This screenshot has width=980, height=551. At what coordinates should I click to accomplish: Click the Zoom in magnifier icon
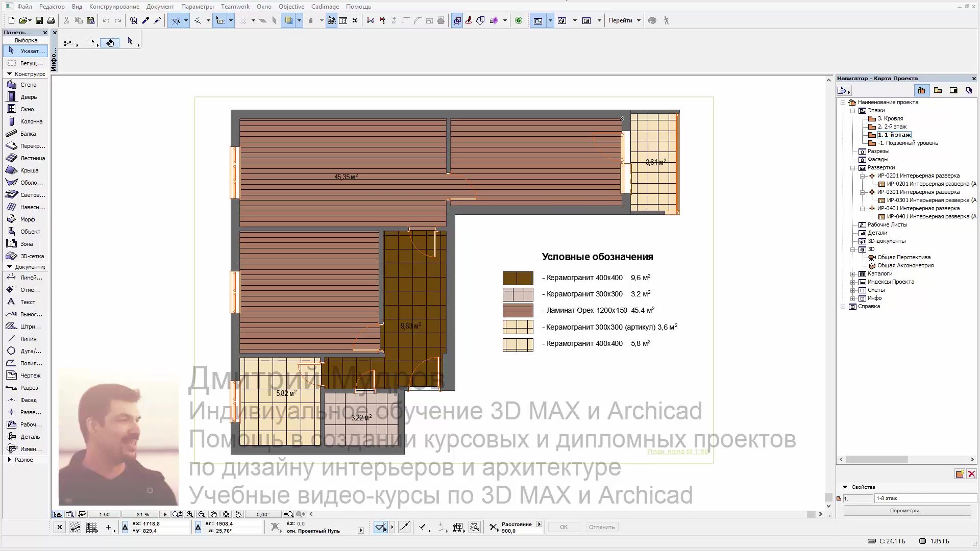(190, 514)
